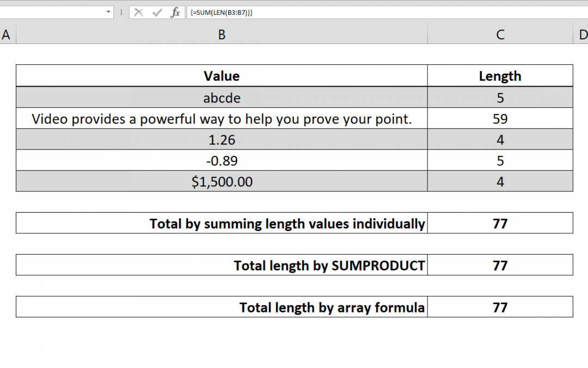Open the Name Box dropdown arrow

[x=107, y=11]
